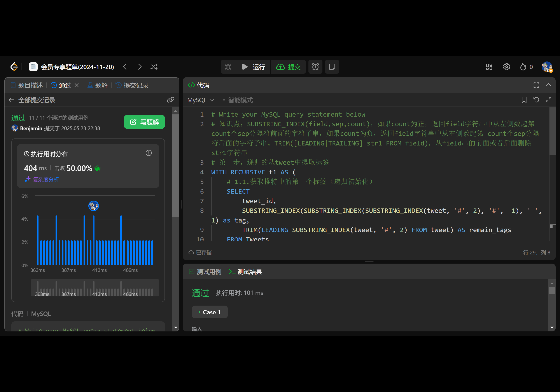
Task: Collapse the code panel with chevron
Action: click(x=549, y=85)
